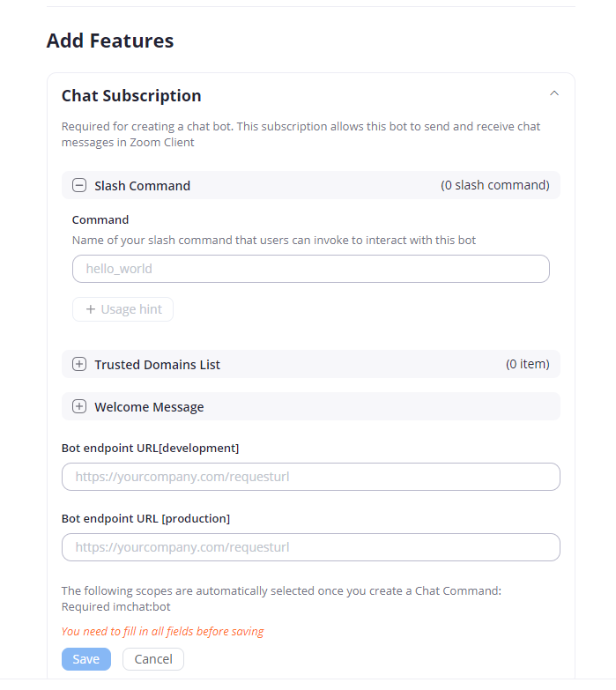Click the Bot endpoint URL [production] label
This screenshot has width=616, height=690.
pos(145,518)
